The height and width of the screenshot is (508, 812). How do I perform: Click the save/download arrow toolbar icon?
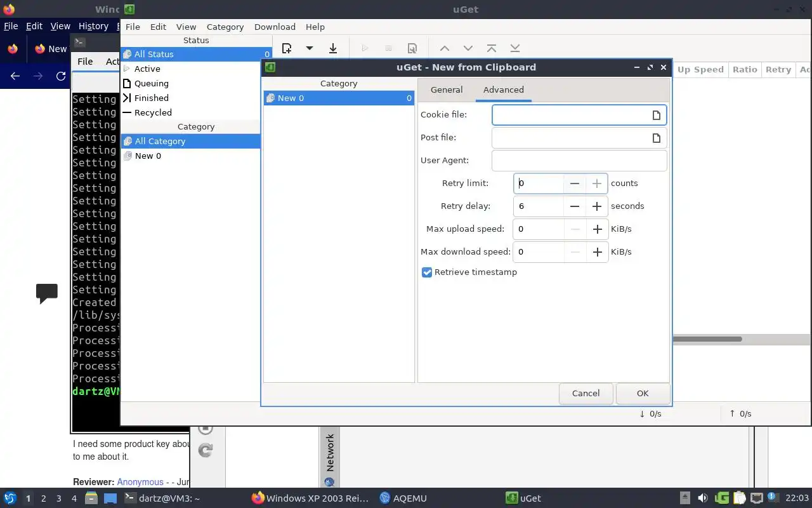point(333,48)
